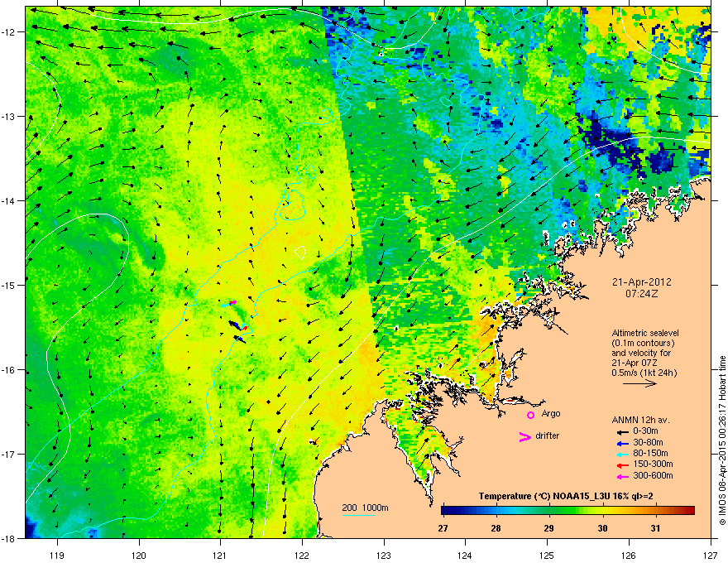Screen dimensions: 728x563
Task: Click the magenta Argo circle legend marker
Action: (x=530, y=415)
